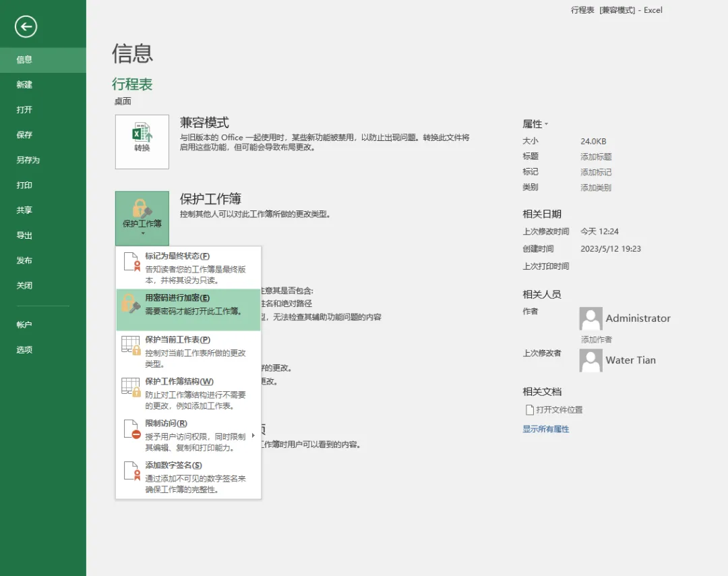Choose Add Digital Signature (添加数字签名)
This screenshot has width=728, height=576.
(x=189, y=477)
